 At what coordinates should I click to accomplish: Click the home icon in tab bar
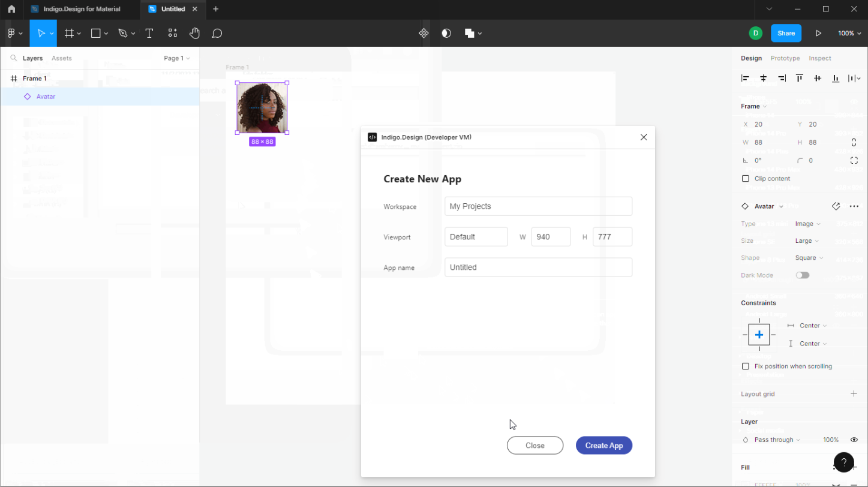(11, 9)
